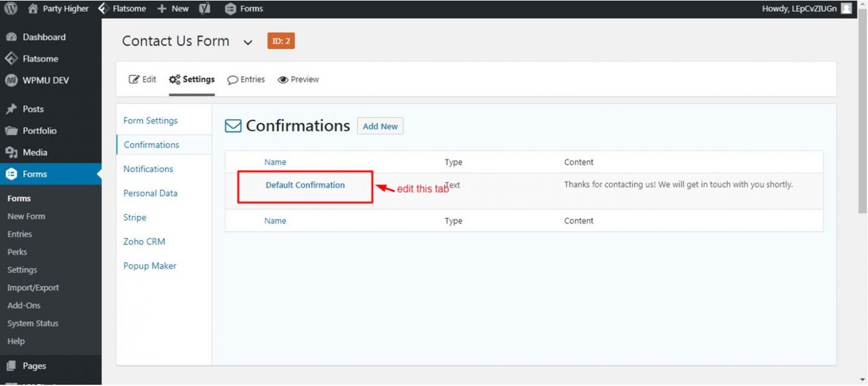Click the ID: 2 badge near the form title

tap(281, 40)
